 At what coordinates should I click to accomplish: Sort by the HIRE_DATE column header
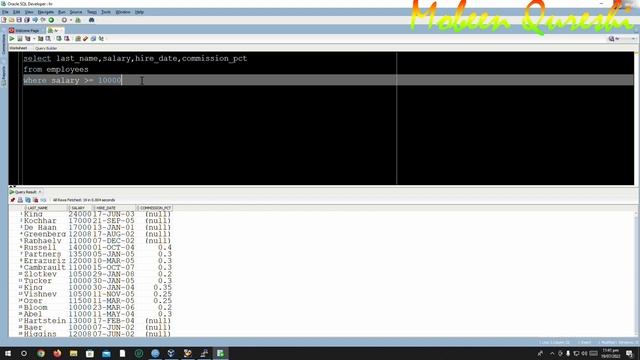(115, 208)
